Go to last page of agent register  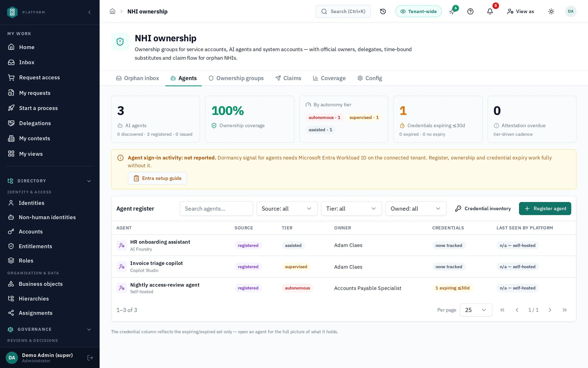(x=565, y=310)
